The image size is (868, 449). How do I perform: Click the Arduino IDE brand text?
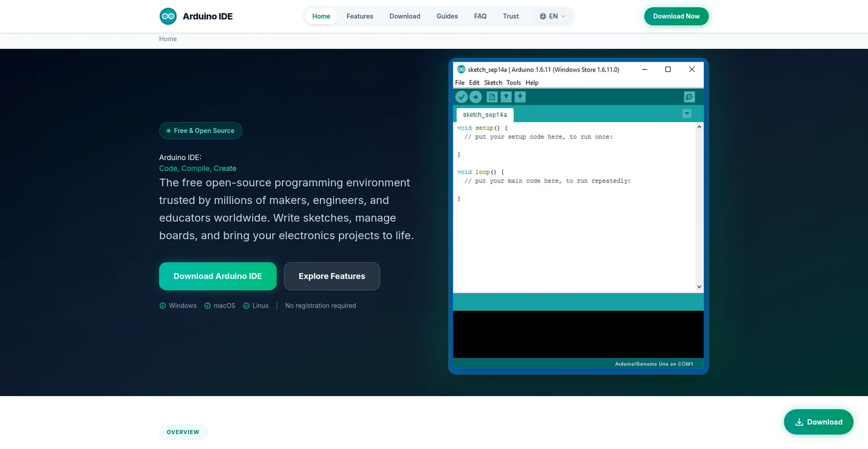point(208,16)
